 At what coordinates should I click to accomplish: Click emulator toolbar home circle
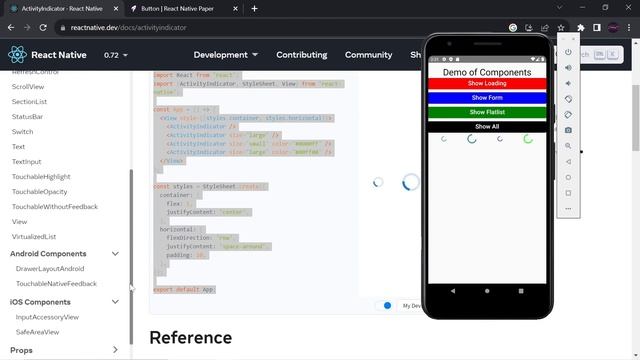click(x=568, y=177)
